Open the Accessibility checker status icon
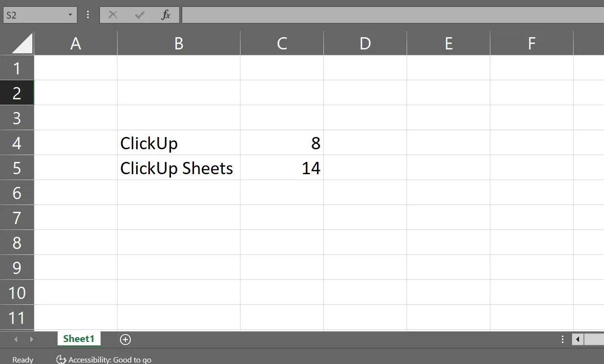 pos(61,360)
